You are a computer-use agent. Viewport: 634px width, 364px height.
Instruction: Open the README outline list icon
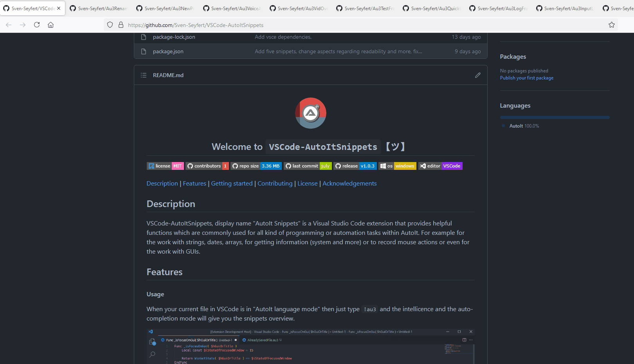pos(144,75)
